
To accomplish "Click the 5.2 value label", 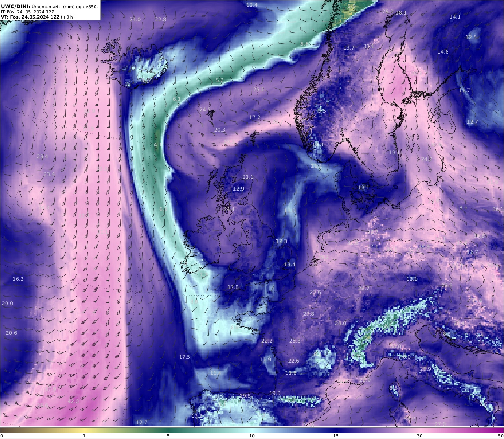I will [220, 80].
